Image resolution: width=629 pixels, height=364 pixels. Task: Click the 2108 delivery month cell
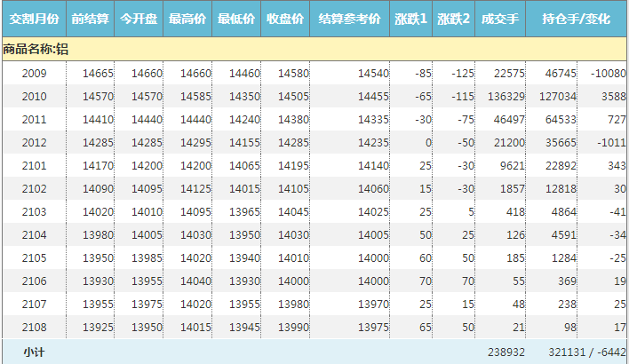click(x=34, y=327)
